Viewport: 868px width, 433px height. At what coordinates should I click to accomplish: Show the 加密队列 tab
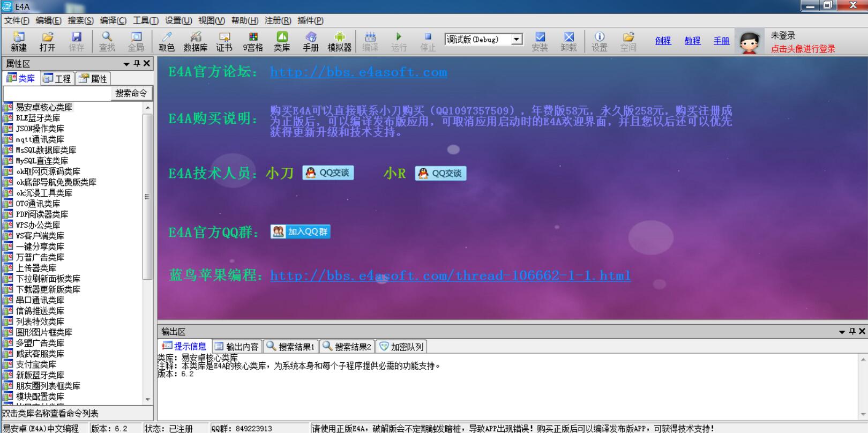[402, 347]
